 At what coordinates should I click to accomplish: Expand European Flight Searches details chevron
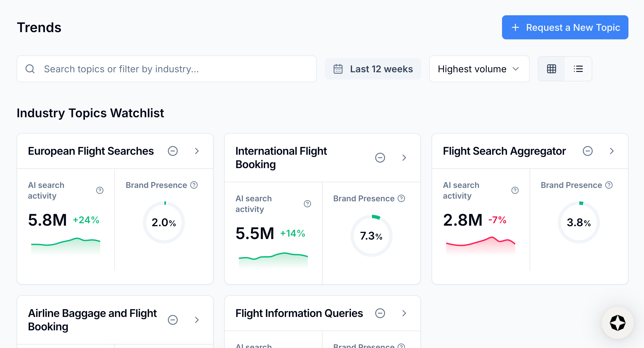click(197, 151)
